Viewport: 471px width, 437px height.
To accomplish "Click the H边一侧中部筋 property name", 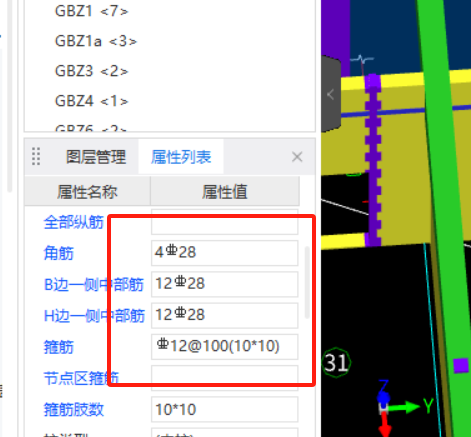I will click(94, 316).
